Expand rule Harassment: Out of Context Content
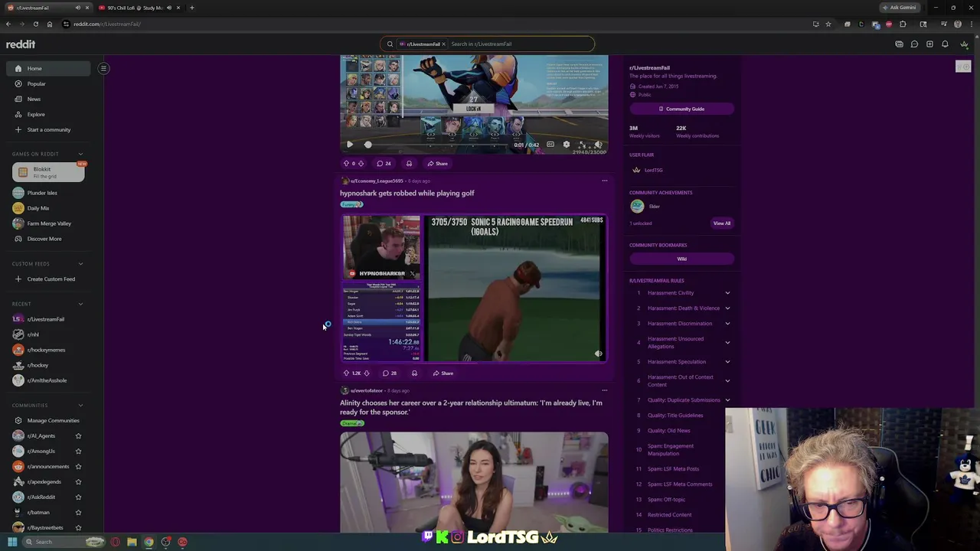The width and height of the screenshot is (980, 551). [x=727, y=381]
